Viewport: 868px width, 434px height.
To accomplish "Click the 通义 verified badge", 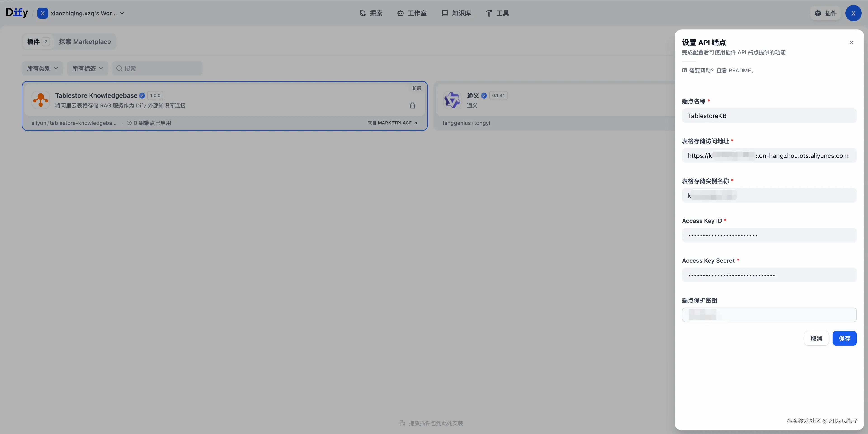I will pos(484,95).
